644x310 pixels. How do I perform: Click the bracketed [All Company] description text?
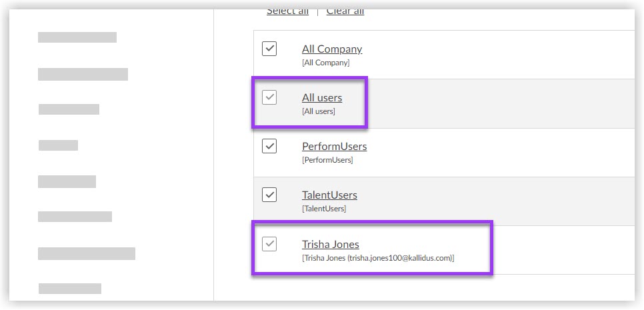tap(325, 63)
